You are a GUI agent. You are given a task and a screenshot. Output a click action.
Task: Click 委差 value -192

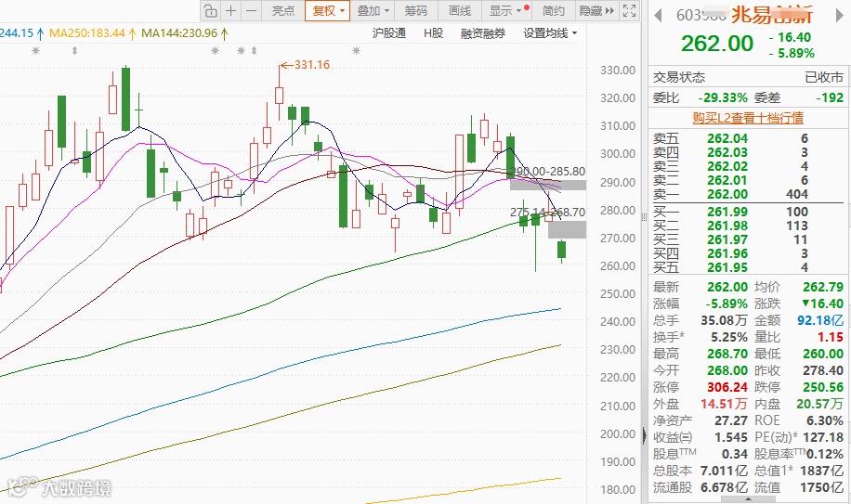pos(830,98)
